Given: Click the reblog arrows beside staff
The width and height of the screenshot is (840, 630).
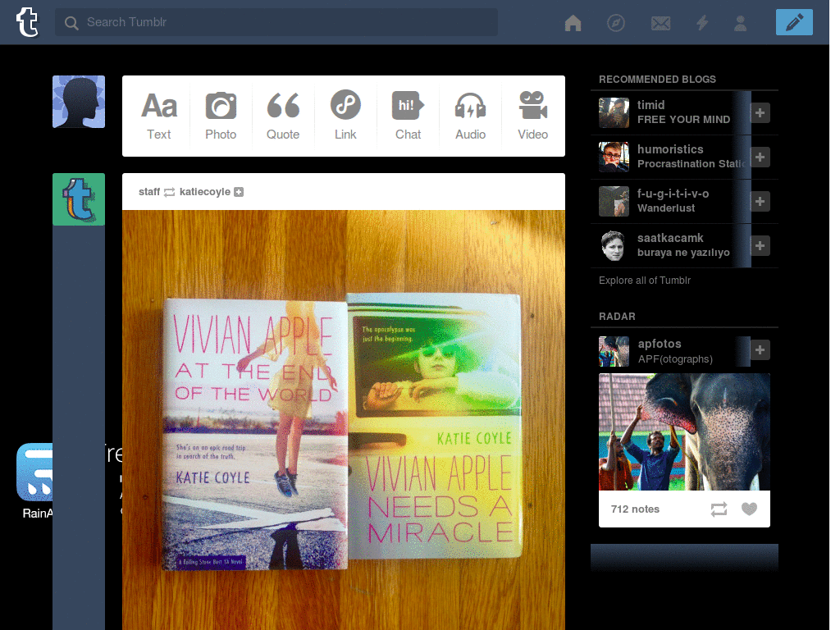Looking at the screenshot, I should pos(169,192).
